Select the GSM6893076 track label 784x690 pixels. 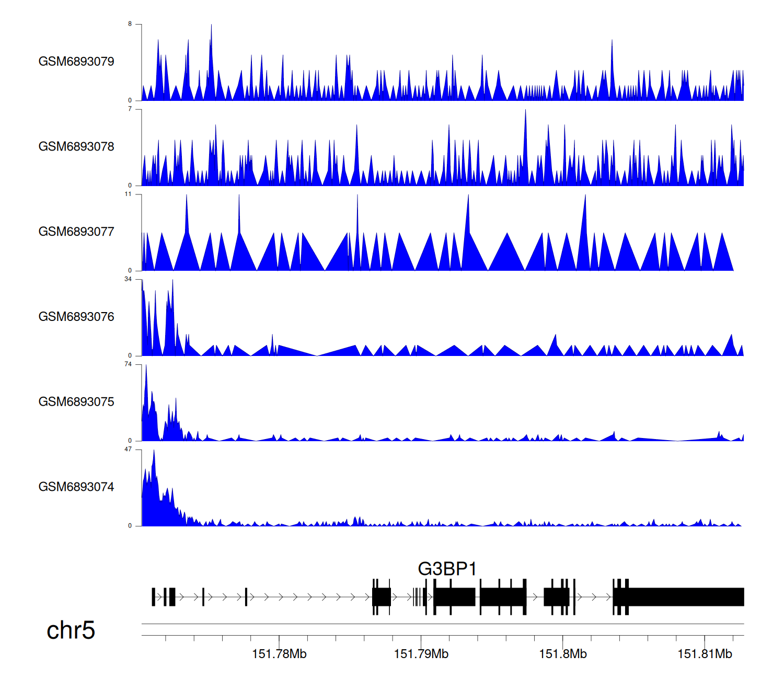coord(76,317)
